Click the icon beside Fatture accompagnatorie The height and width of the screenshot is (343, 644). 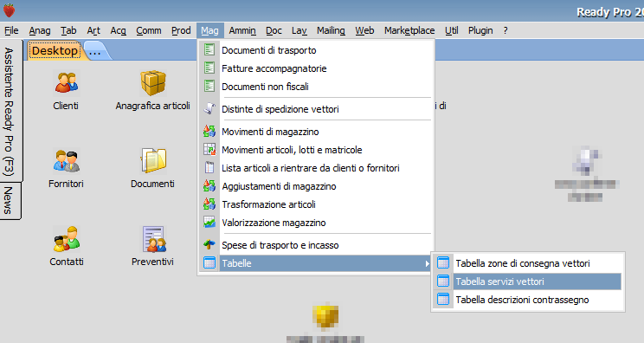click(x=209, y=68)
